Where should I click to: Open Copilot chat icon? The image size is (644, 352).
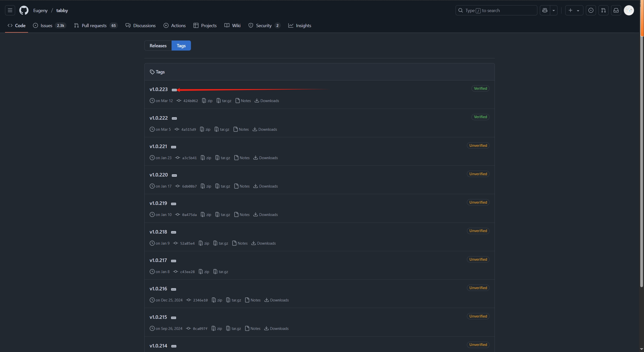tap(545, 10)
